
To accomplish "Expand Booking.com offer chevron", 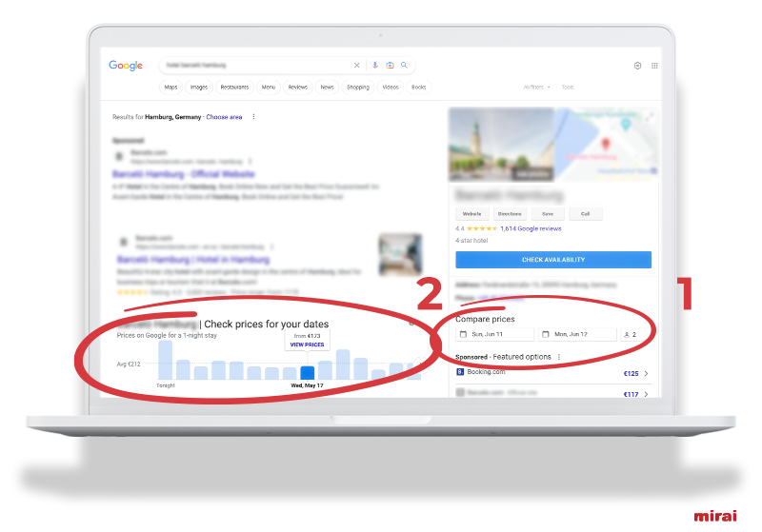I will [x=646, y=373].
